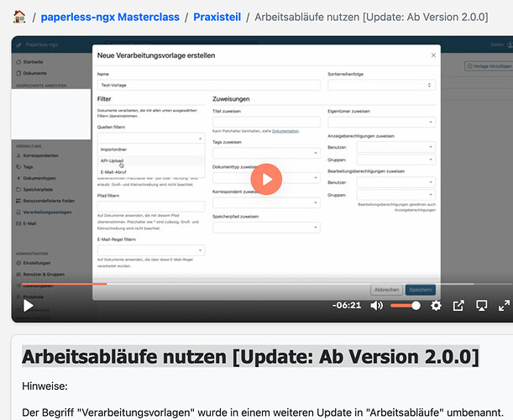Viewport: 513px width, 420px height.
Task: Click the Tags icon in sidebar
Action: [18, 167]
